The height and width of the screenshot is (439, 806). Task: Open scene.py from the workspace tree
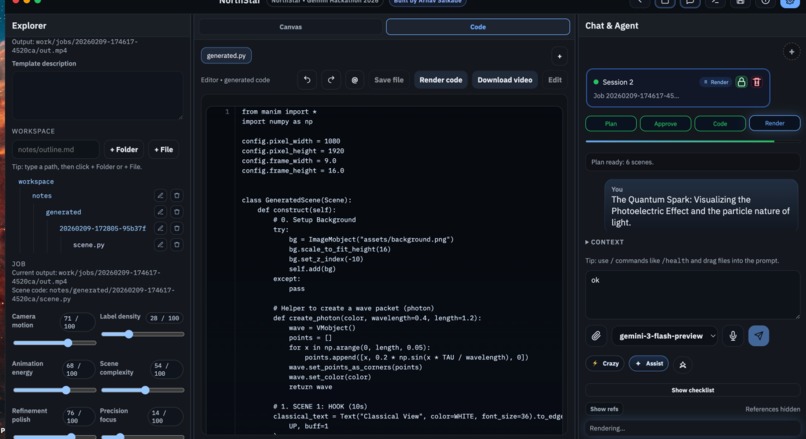click(x=88, y=245)
